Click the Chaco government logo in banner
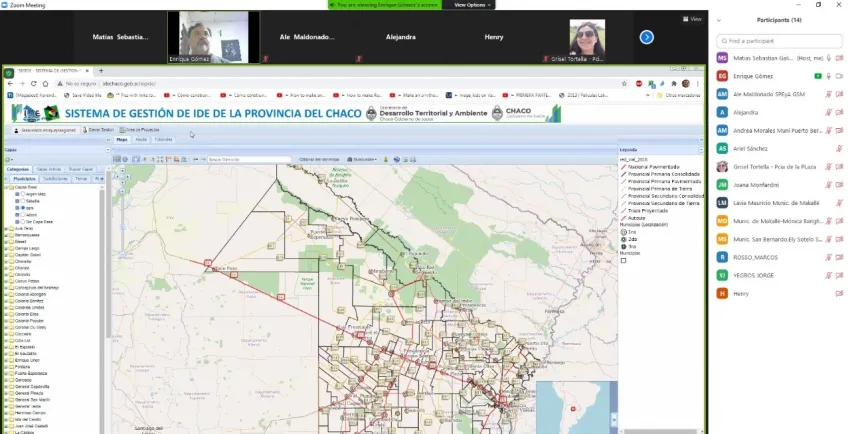The height and width of the screenshot is (434, 850). pos(519,112)
